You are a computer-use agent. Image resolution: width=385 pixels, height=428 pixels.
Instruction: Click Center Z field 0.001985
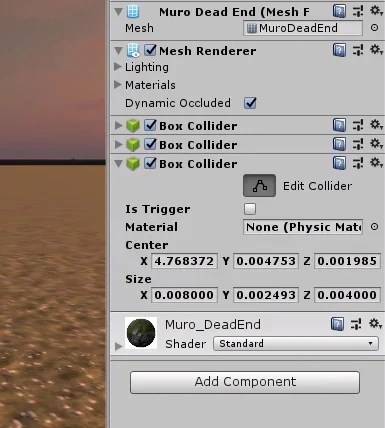coord(347,261)
